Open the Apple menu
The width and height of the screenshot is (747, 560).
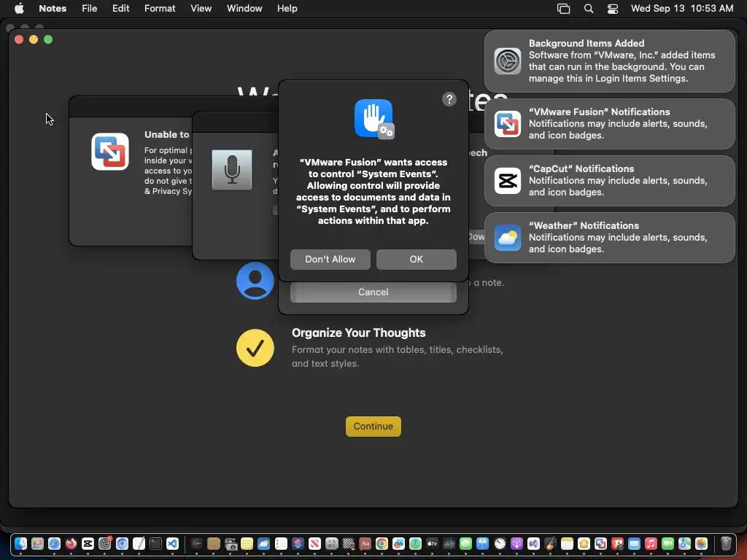19,9
